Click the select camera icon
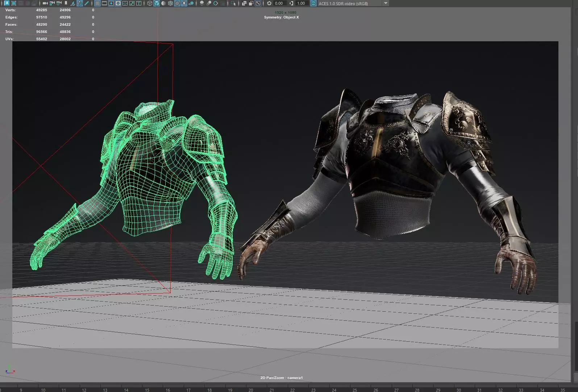The width and height of the screenshot is (578, 392). 45,3
